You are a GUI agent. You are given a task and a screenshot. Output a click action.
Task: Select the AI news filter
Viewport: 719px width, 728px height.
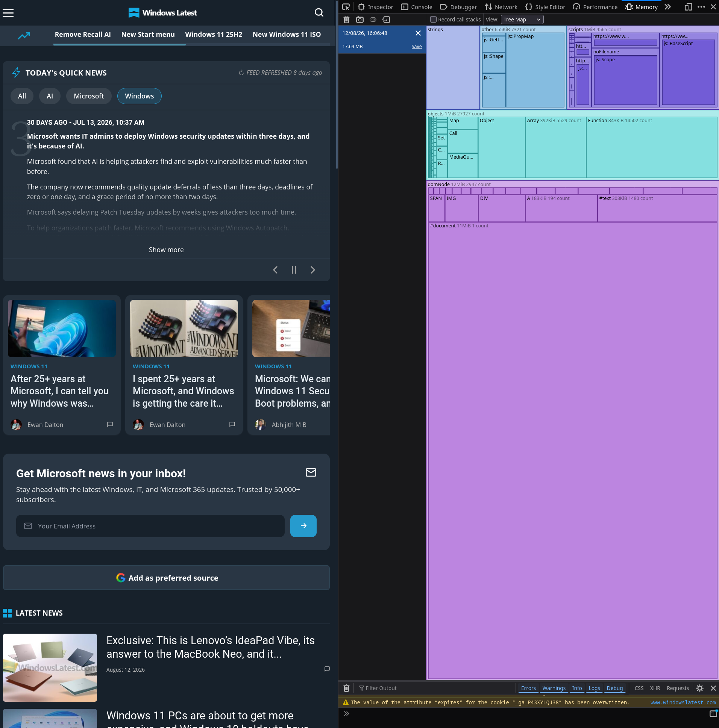[50, 96]
